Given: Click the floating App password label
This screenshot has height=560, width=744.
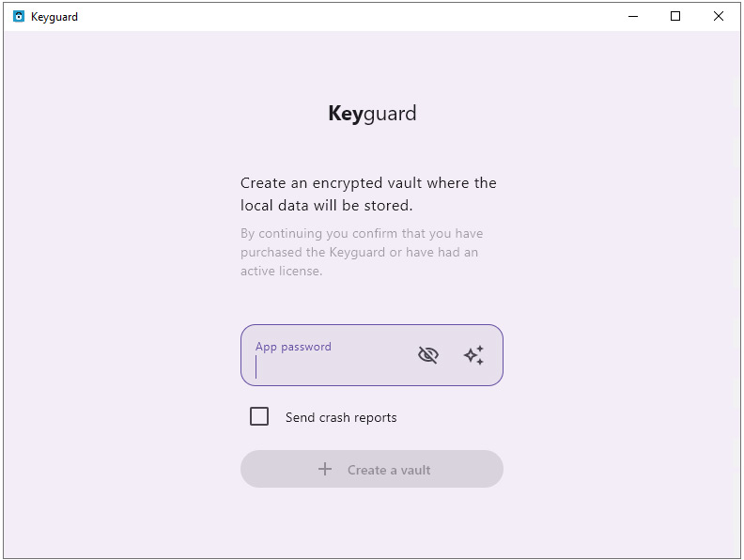Looking at the screenshot, I should click(x=293, y=347).
